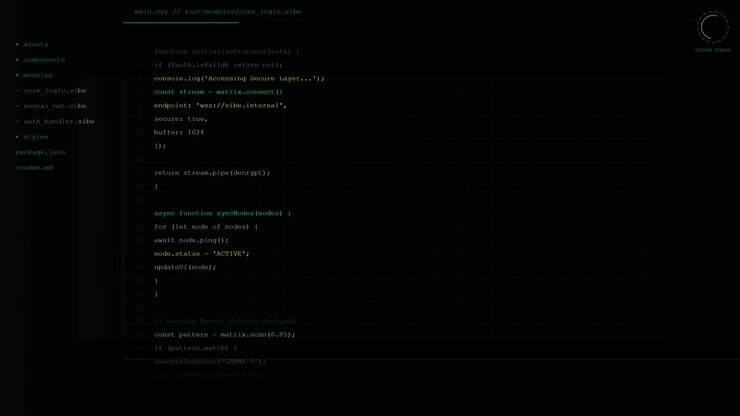Click the '// Running Neural Pattern Analysis' comment
The image size is (740, 416).
(225, 321)
